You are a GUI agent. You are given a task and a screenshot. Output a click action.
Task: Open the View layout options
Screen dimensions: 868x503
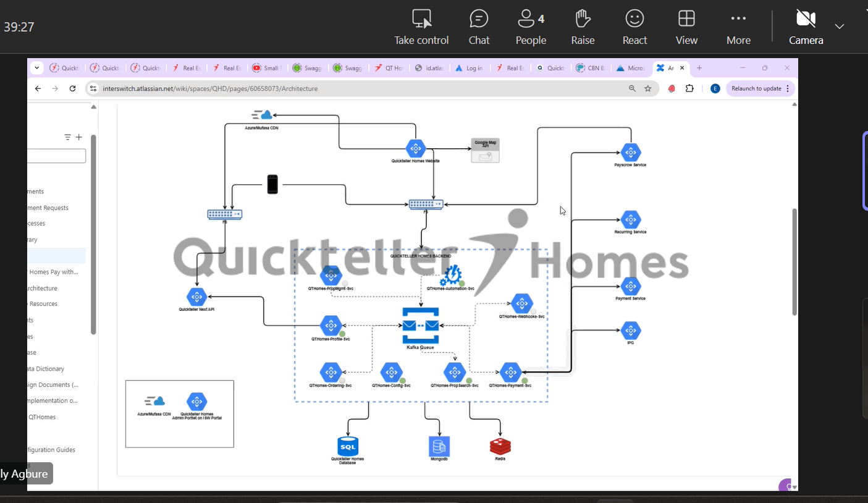coord(686,27)
